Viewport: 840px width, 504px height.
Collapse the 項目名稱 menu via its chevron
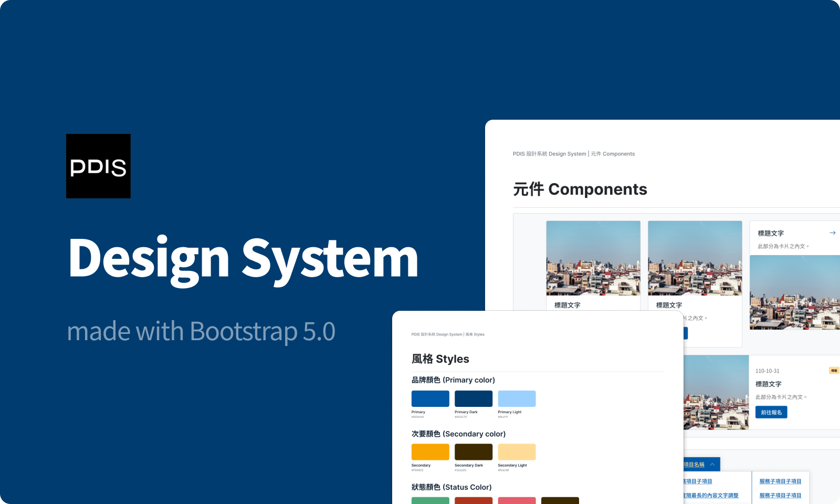pos(712,465)
